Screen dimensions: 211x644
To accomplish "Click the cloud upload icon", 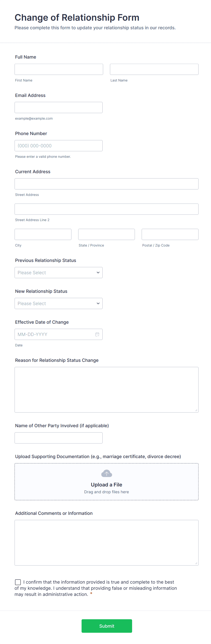I will [x=106, y=473].
